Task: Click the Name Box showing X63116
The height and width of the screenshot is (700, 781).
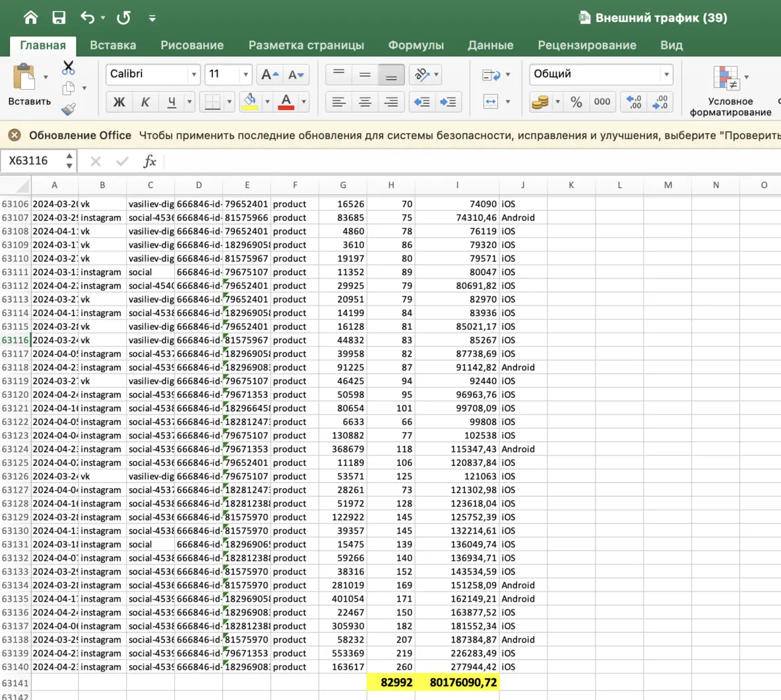Action: coord(32,161)
